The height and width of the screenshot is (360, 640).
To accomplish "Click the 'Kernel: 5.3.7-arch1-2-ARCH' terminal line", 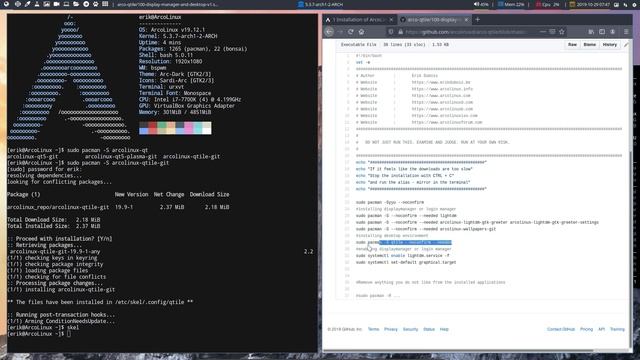I will (178, 36).
